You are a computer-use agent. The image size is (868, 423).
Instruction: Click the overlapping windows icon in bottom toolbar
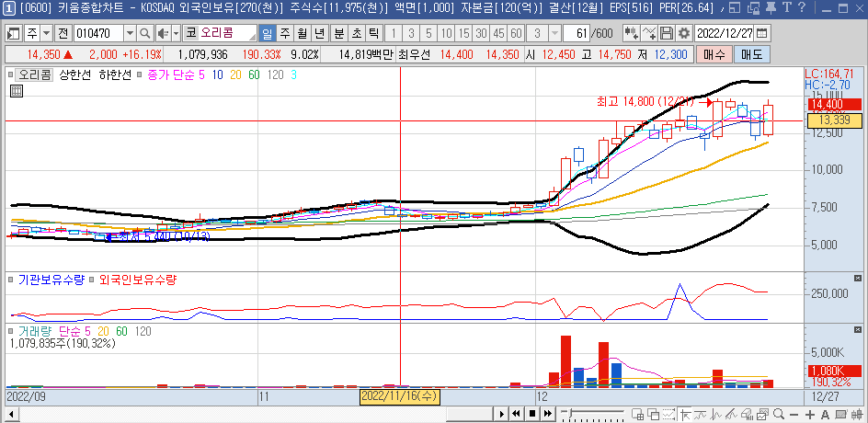point(653,415)
